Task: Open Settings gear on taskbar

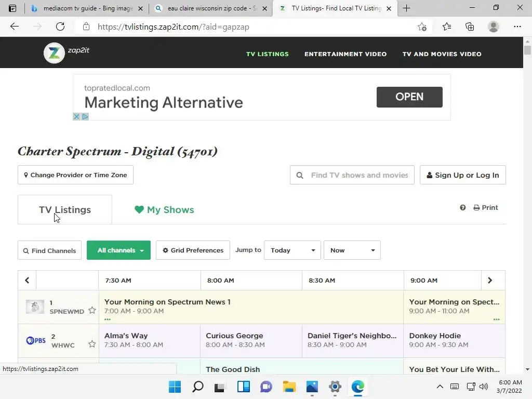Action: (335, 387)
